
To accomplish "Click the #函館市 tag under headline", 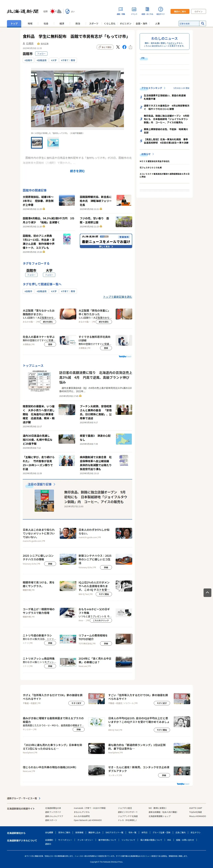I will tap(28, 60).
